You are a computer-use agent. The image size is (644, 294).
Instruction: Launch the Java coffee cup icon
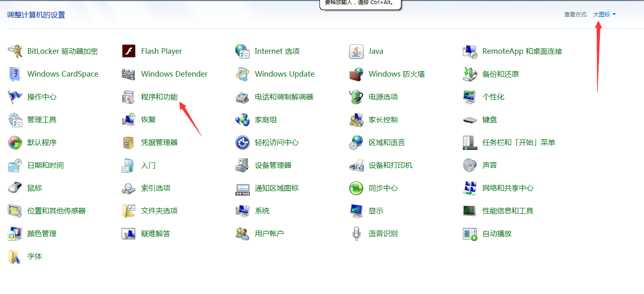point(356,51)
